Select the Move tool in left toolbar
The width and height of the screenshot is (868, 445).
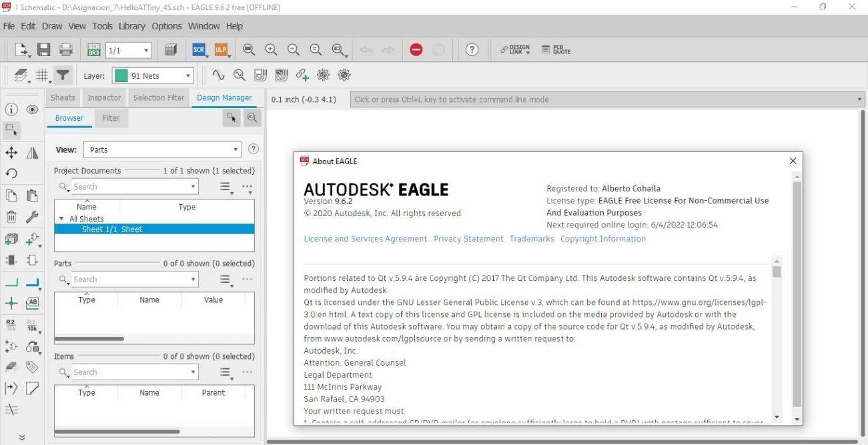(x=11, y=153)
